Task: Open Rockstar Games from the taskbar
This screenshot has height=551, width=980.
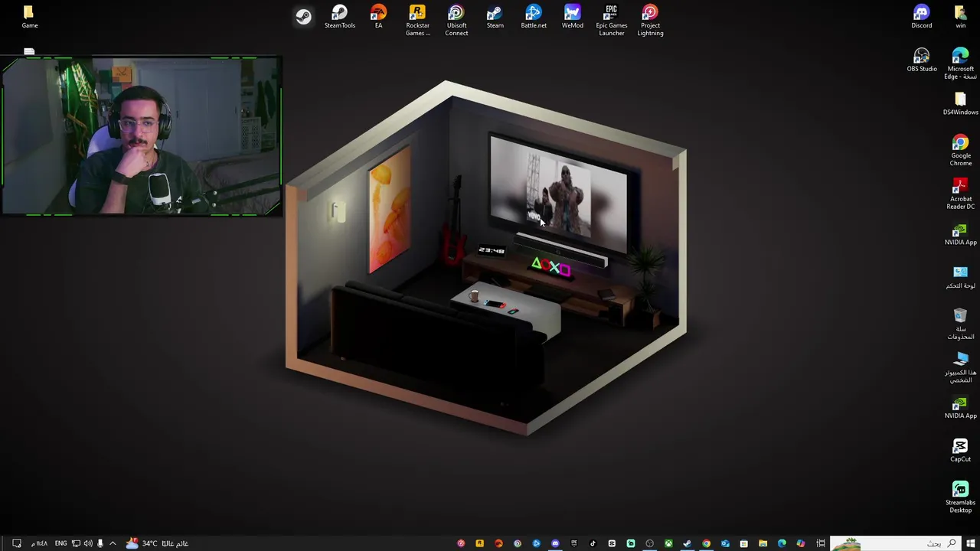Action: point(479,543)
